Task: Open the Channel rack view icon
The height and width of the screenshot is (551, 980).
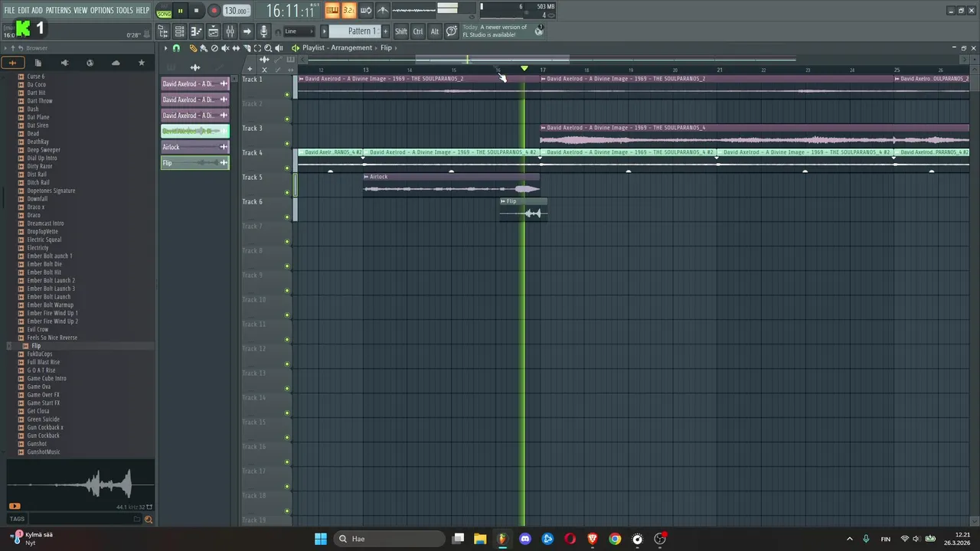Action: pos(179,31)
